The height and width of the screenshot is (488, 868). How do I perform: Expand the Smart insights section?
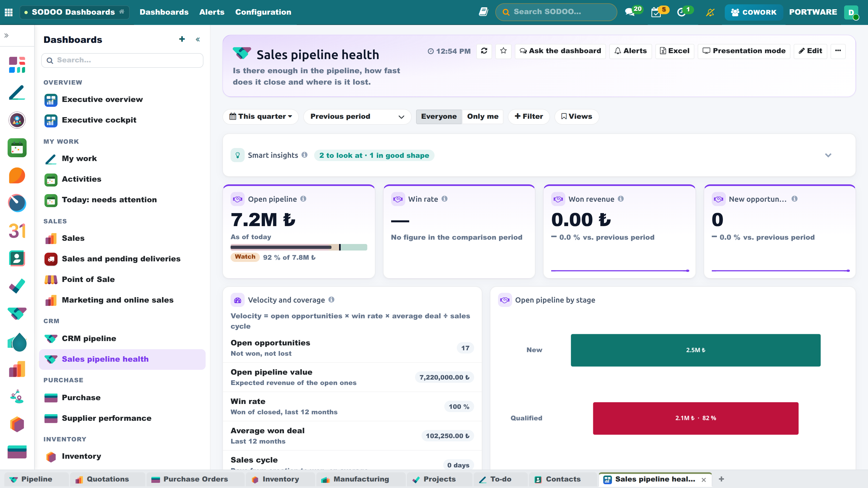point(828,155)
